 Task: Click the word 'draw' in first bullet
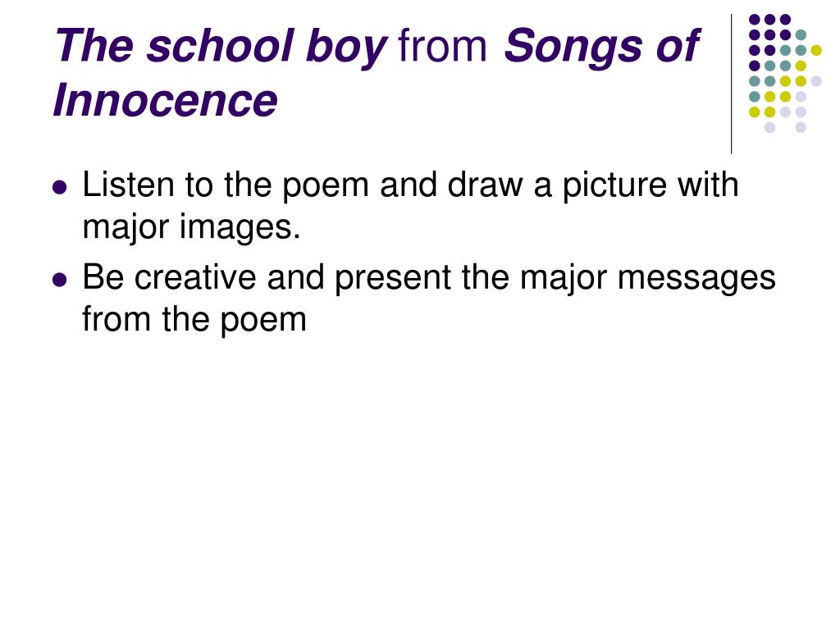[x=485, y=185]
